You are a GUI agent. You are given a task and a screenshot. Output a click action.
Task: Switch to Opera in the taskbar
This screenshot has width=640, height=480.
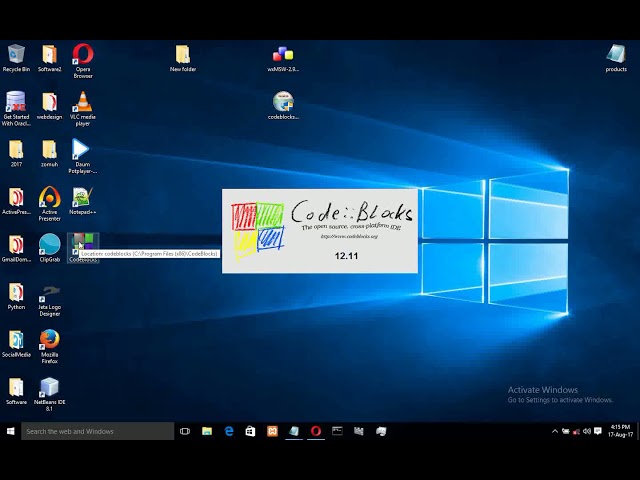(x=316, y=431)
